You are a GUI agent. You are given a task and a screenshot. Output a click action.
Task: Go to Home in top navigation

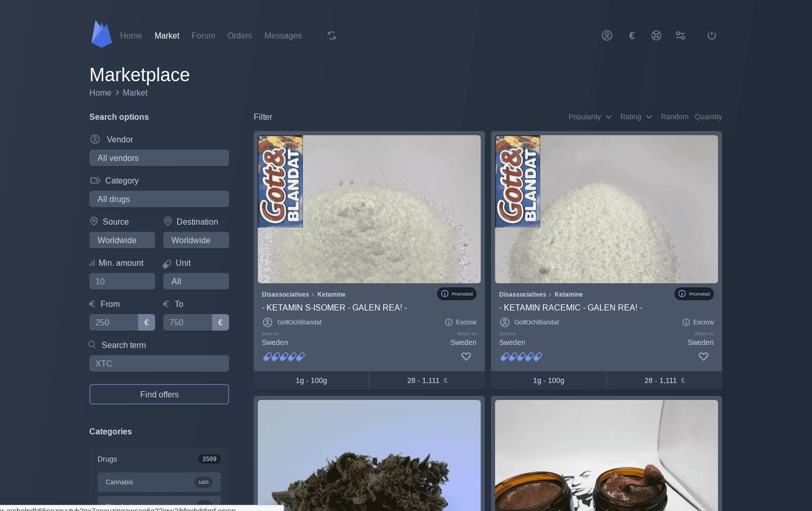pyautogui.click(x=131, y=35)
